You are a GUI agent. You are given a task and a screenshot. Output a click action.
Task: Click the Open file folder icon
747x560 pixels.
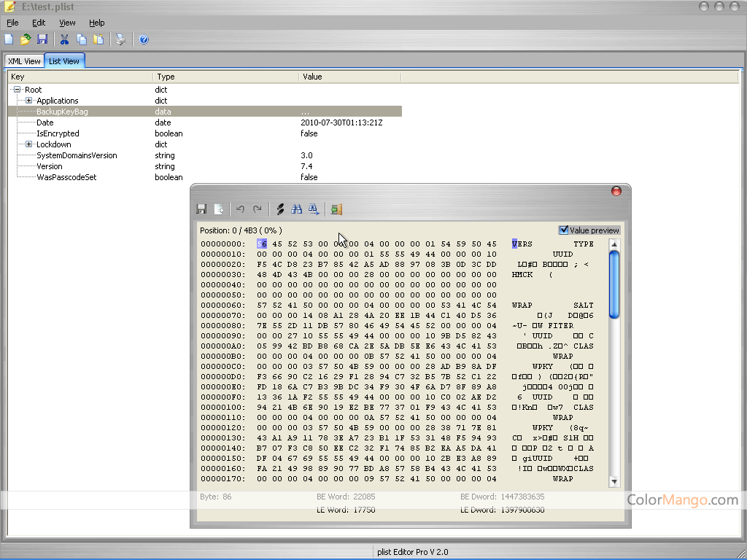[26, 39]
